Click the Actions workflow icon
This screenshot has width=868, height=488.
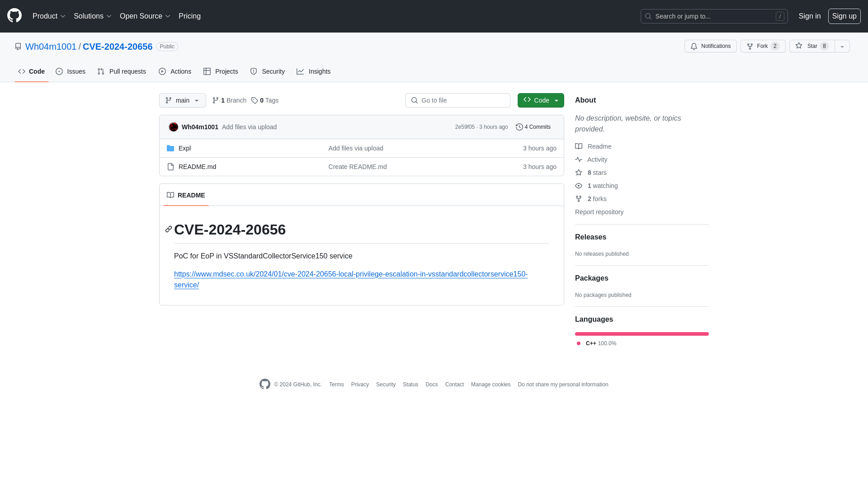[162, 71]
